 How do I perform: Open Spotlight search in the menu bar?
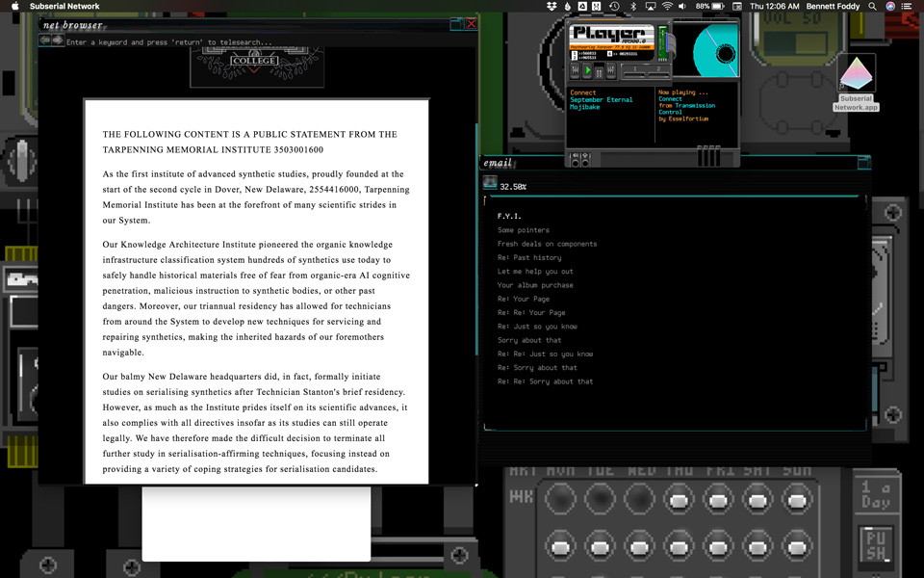[x=872, y=6]
